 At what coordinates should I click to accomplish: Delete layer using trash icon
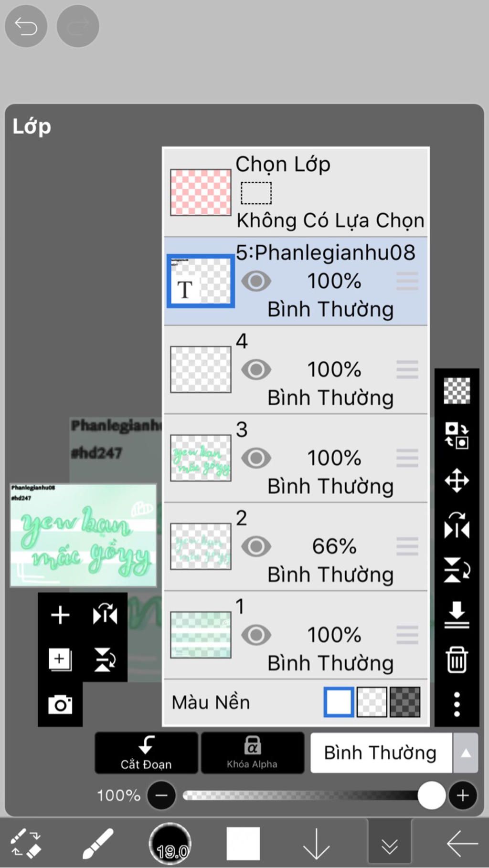click(457, 660)
